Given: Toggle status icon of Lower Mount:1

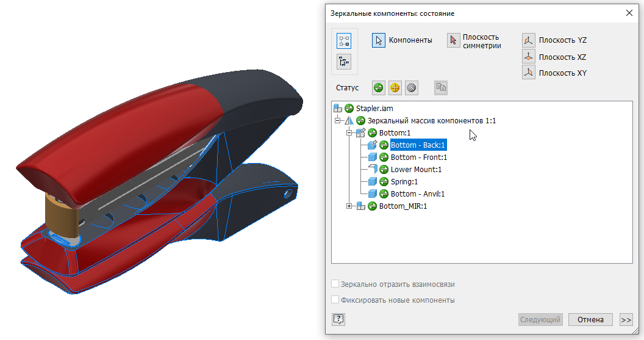Looking at the screenshot, I should pos(384,169).
